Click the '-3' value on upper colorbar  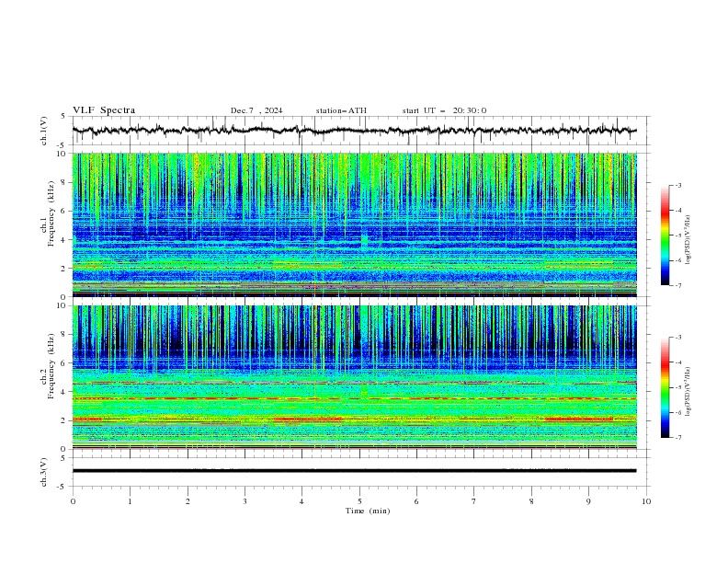click(677, 185)
